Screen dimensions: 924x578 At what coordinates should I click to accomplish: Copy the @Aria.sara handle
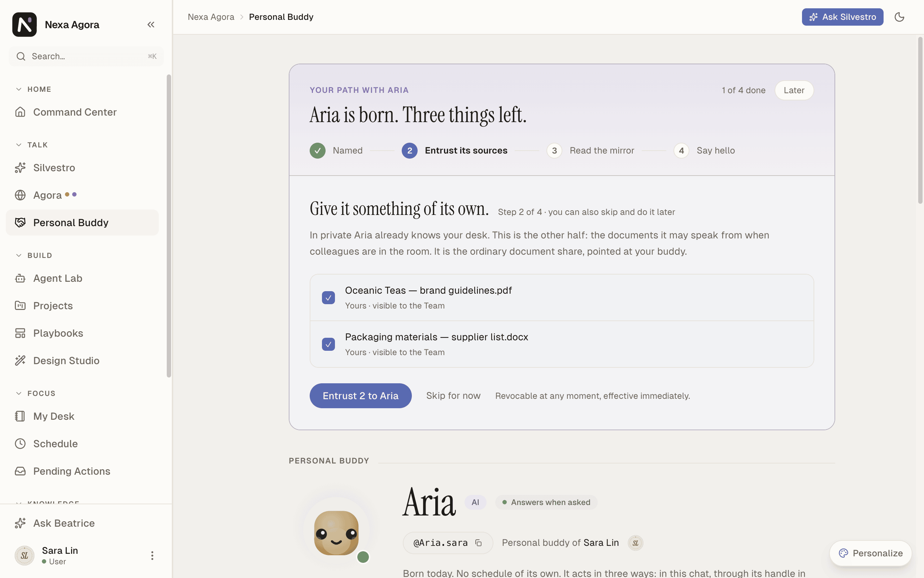point(478,543)
